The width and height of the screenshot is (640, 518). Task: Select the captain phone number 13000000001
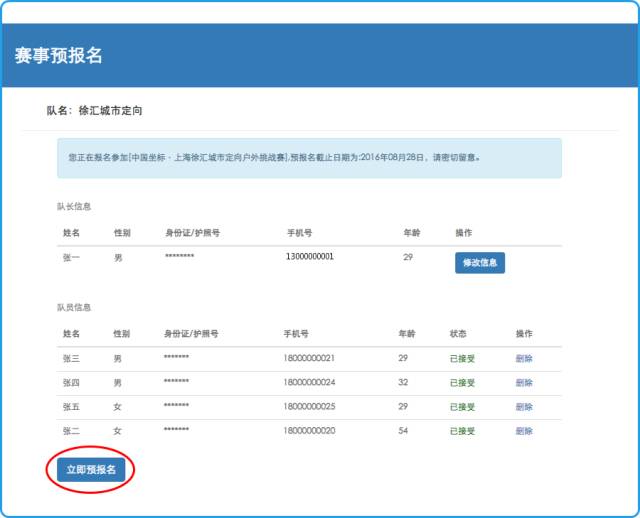click(x=310, y=256)
